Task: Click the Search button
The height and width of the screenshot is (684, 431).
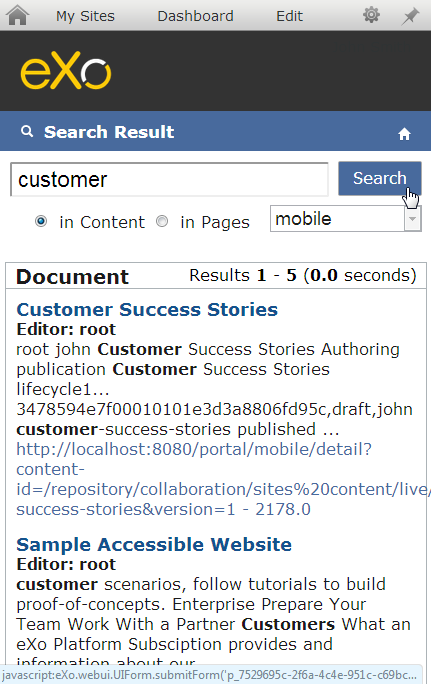Action: coord(380,178)
